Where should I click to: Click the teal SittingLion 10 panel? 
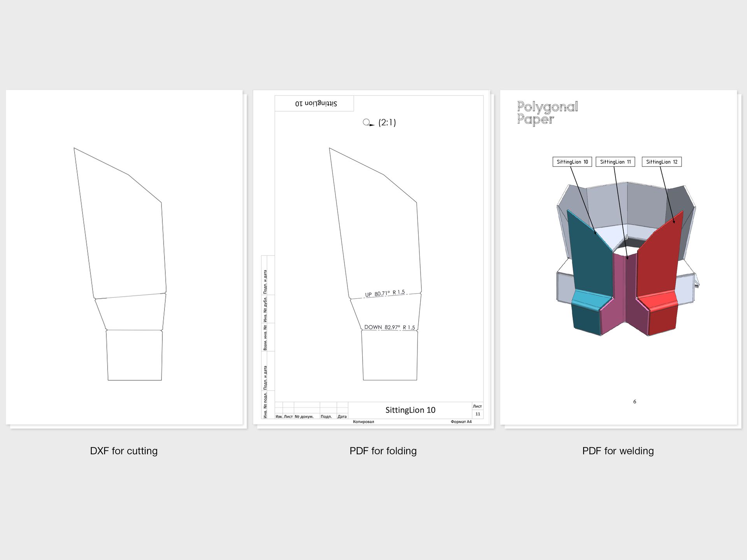point(587,264)
